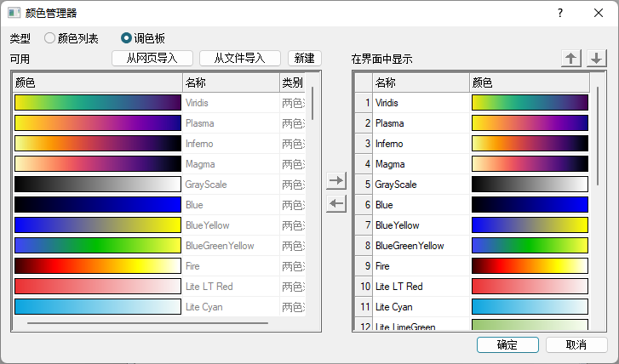This screenshot has width=619, height=364.
Task: Click the right arrow to add palette
Action: click(x=336, y=181)
